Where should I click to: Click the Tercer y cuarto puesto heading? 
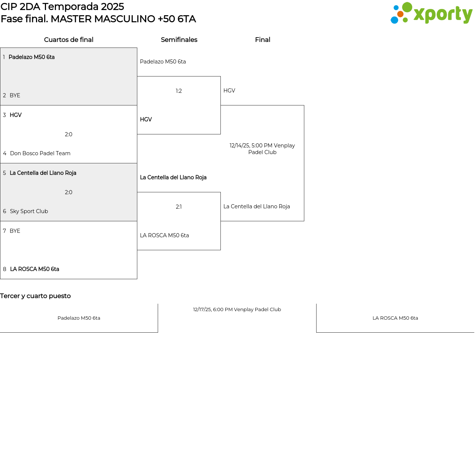coord(35,296)
